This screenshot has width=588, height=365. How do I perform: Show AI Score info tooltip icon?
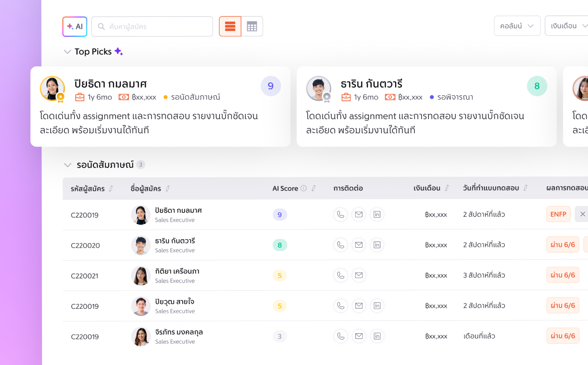coord(303,189)
